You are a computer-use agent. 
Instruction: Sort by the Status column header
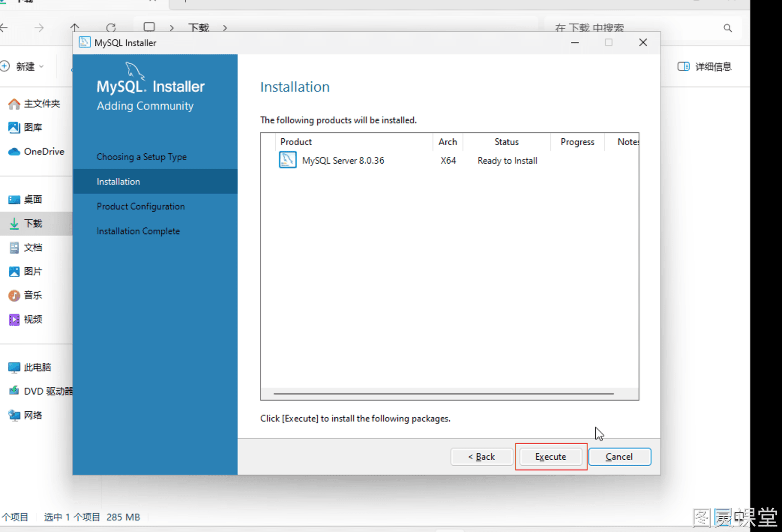(x=506, y=142)
